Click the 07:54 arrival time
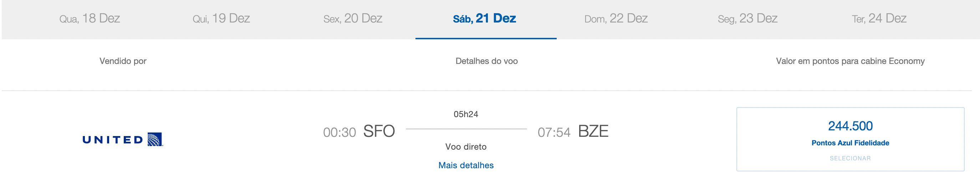Screen dimensions: 980x185 coord(554,132)
